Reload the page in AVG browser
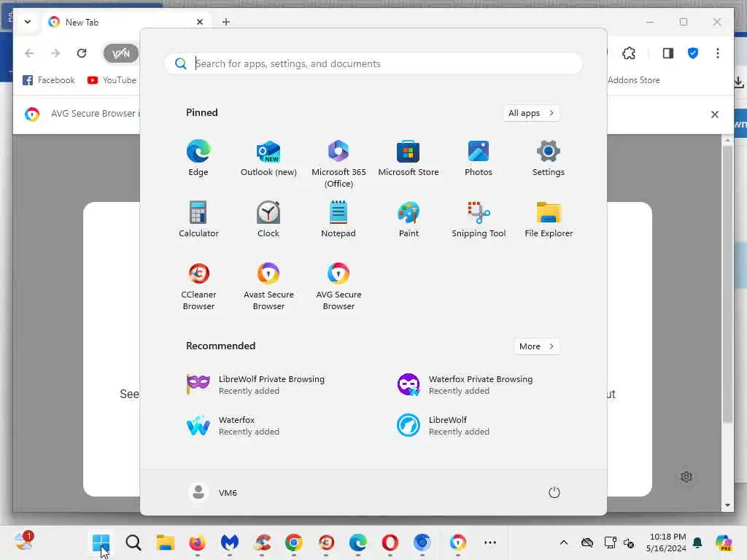 tap(82, 52)
